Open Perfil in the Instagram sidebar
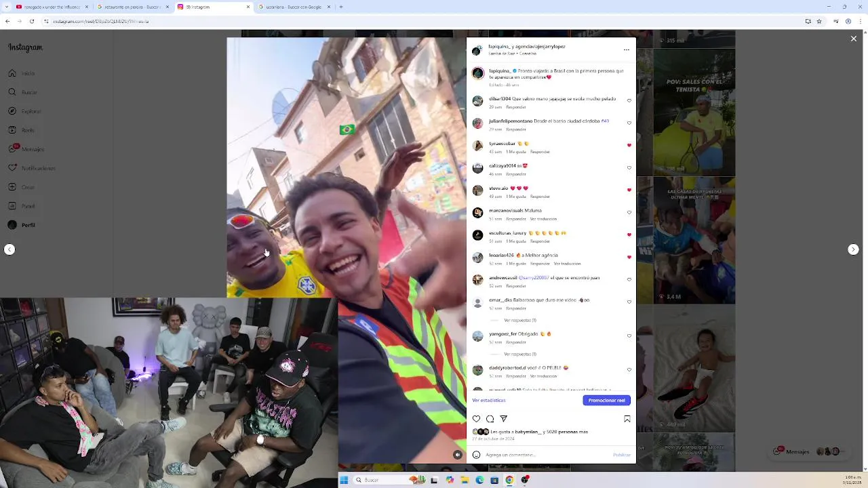 22,225
